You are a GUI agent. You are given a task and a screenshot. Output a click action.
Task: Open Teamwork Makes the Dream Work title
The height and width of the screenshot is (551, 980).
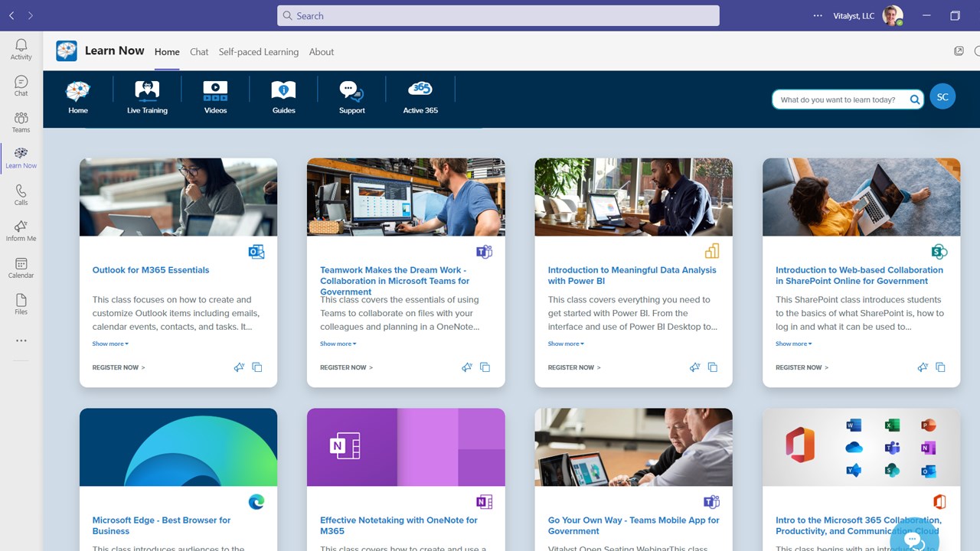click(x=395, y=281)
